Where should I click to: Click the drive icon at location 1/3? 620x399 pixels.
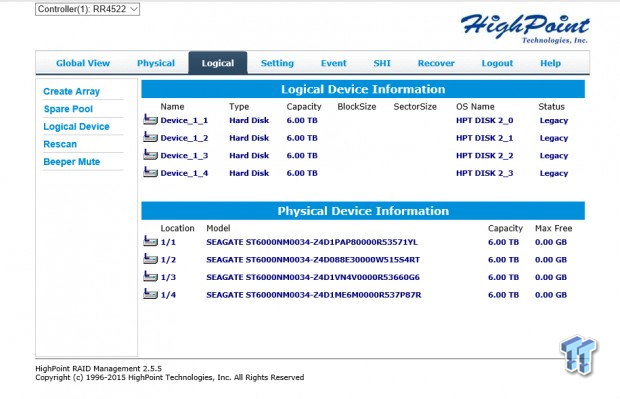click(x=150, y=276)
